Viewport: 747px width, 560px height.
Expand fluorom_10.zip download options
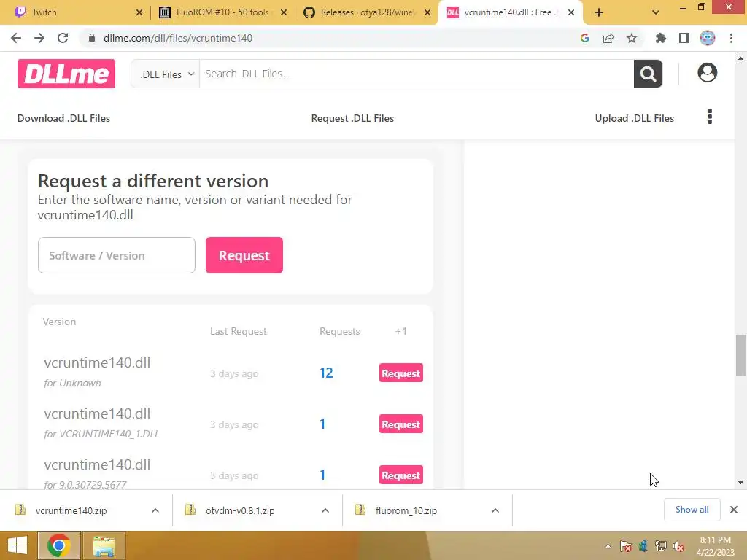(x=495, y=510)
